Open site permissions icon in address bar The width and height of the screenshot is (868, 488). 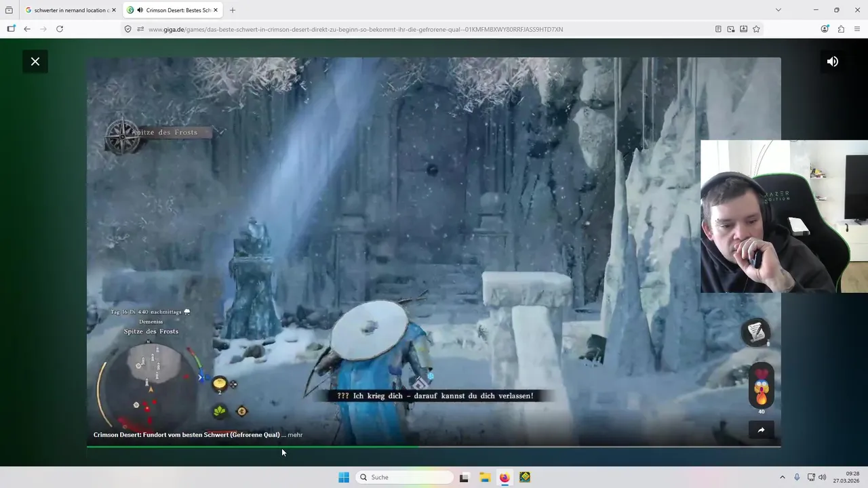[x=140, y=29]
